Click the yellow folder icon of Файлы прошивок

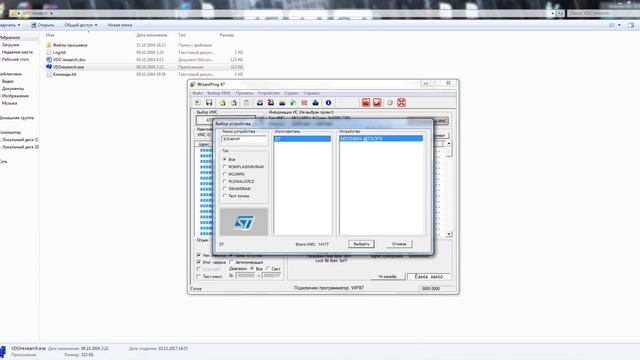(49, 45)
